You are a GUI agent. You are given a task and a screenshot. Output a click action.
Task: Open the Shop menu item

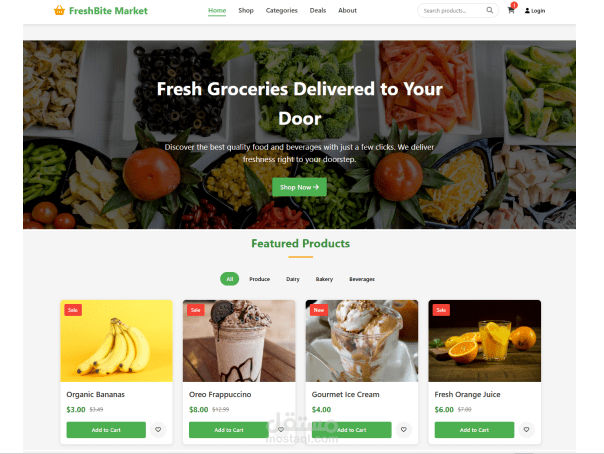tap(246, 10)
